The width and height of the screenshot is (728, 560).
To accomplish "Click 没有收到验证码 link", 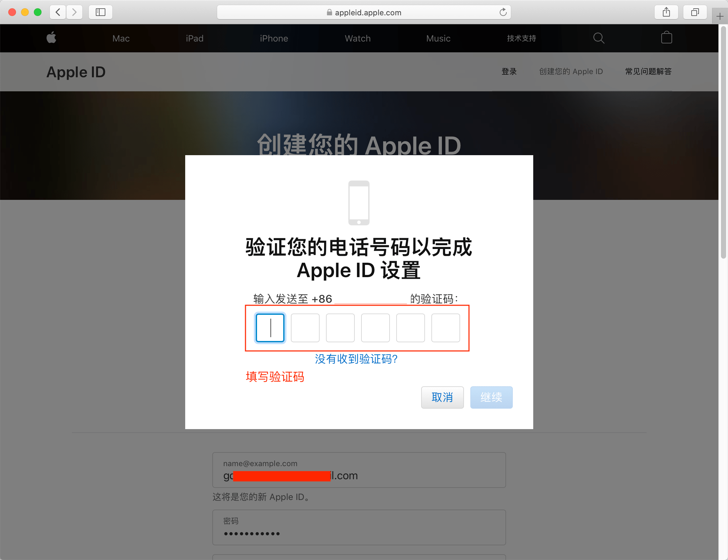I will 357,358.
